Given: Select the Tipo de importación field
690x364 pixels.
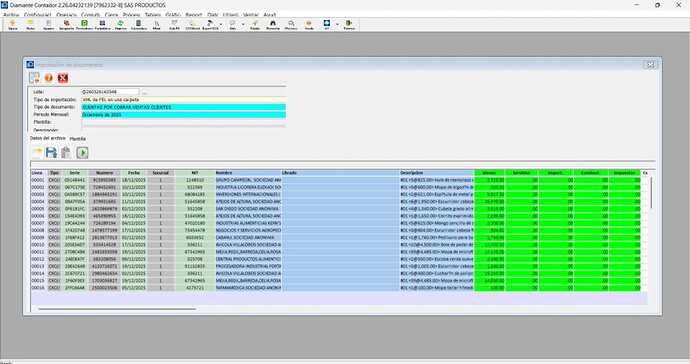Looking at the screenshot, I should 184,100.
